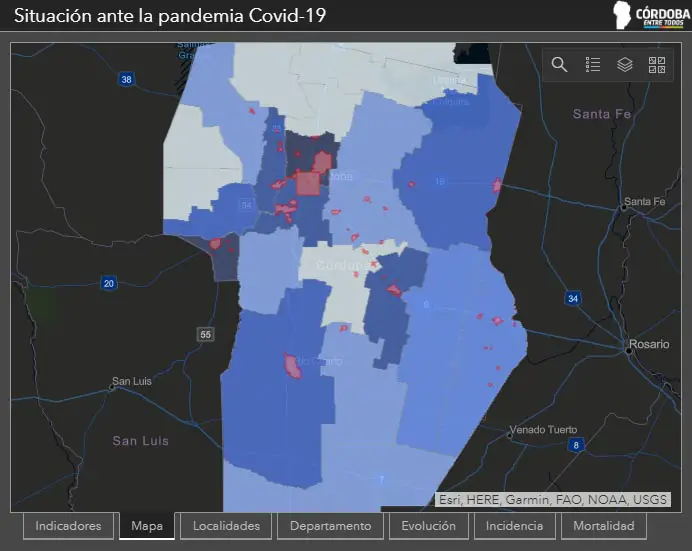The width and height of the screenshot is (692, 551).
Task: Select the Mapa tab
Action: pos(147,526)
